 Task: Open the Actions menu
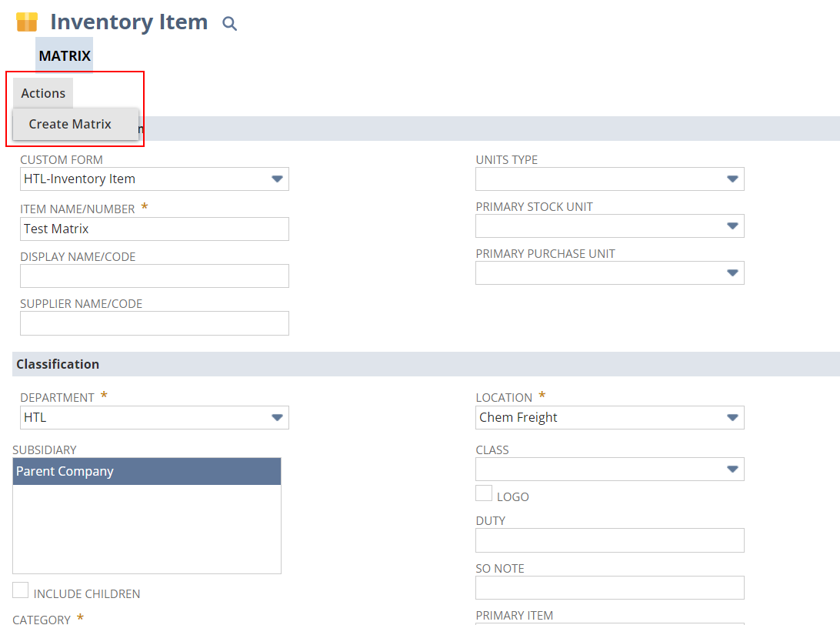[43, 93]
